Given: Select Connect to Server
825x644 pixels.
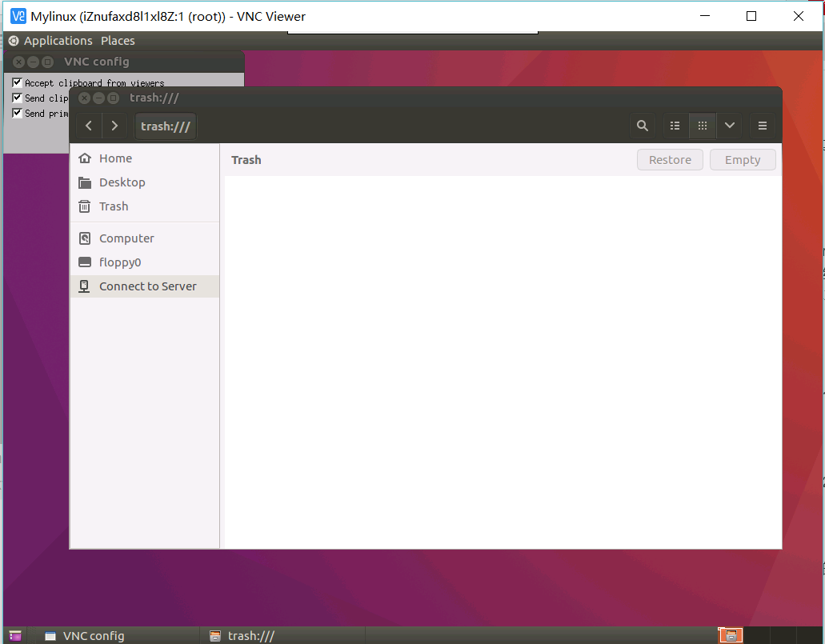Looking at the screenshot, I should tap(145, 286).
